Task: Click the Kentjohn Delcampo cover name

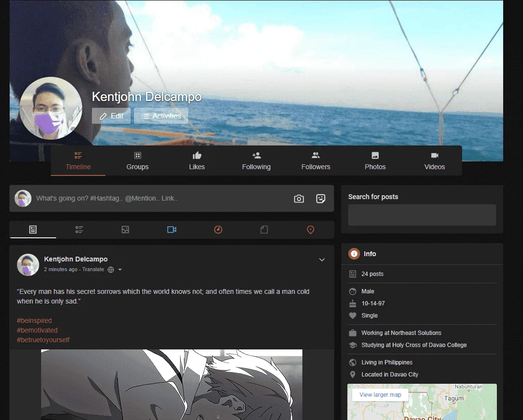Action: tap(147, 97)
